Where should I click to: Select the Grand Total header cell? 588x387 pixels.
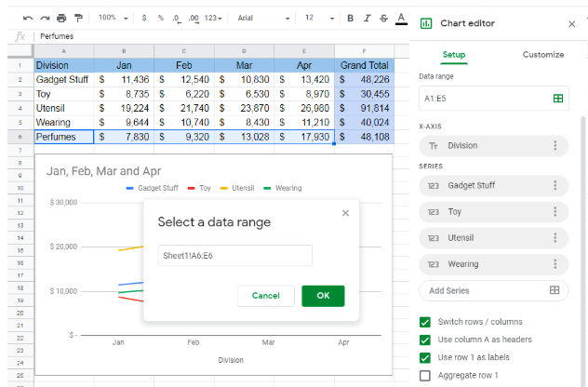click(x=364, y=65)
